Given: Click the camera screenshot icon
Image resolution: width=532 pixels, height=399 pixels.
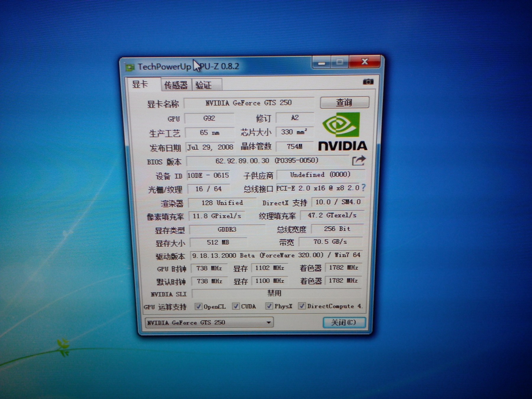Looking at the screenshot, I should coord(368,82).
